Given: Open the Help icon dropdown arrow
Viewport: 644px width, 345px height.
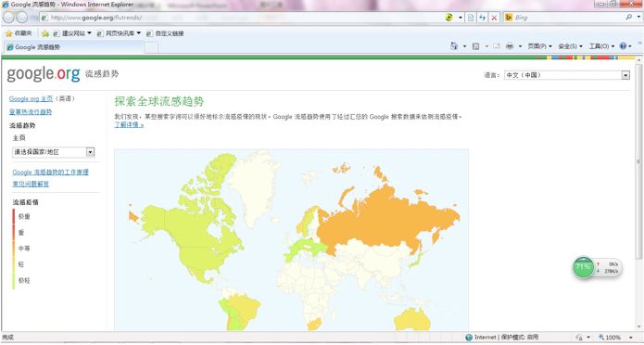Looking at the screenshot, I should 630,46.
